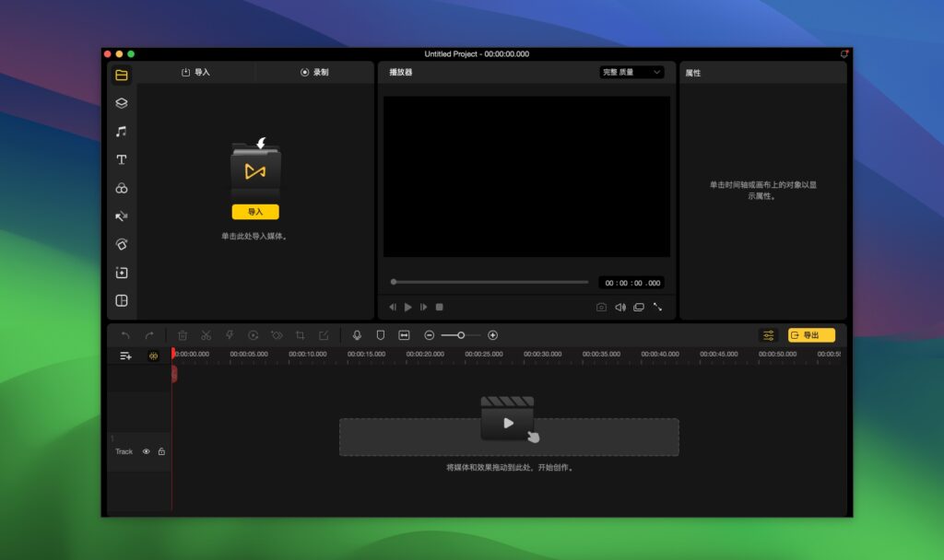Open the playback quality dropdown
Image resolution: width=944 pixels, height=560 pixels.
(x=631, y=73)
